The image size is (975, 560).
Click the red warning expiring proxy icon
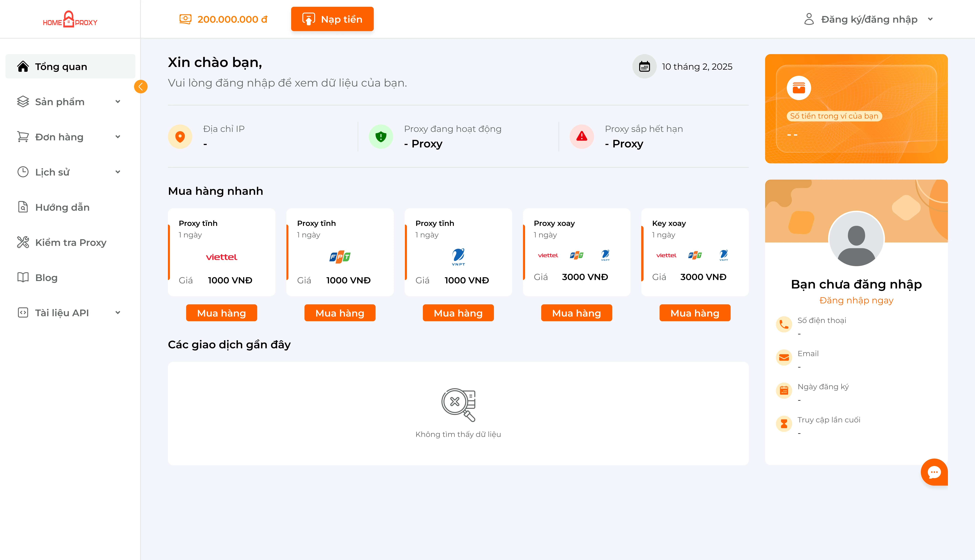pos(582,137)
